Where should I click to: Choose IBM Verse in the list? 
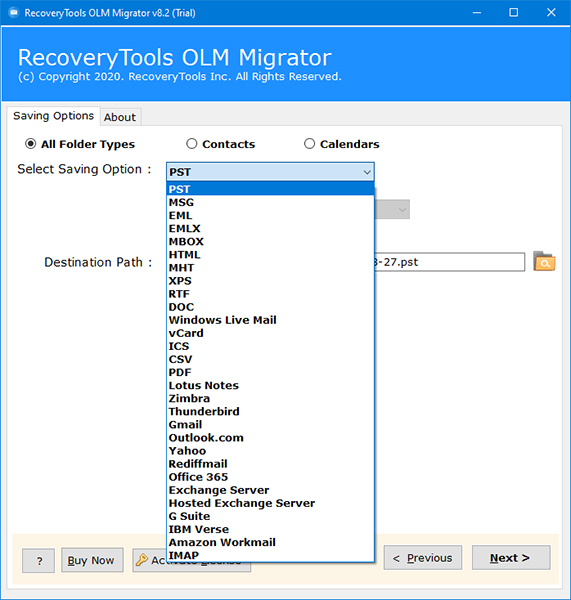click(270, 529)
